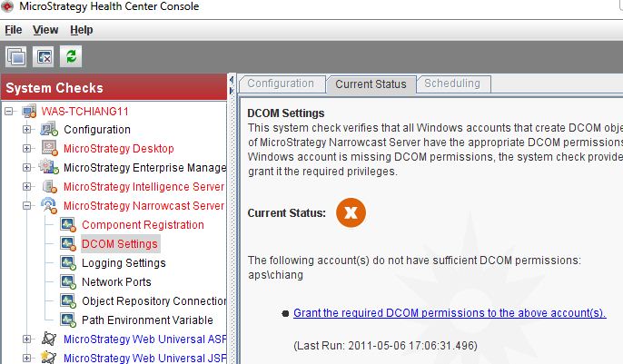Click the orange X current status icon

point(351,212)
